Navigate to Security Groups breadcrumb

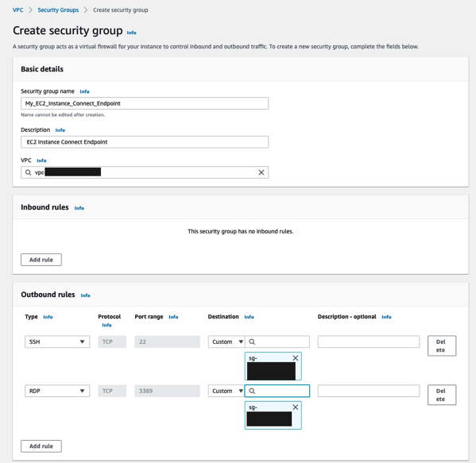[x=58, y=10]
